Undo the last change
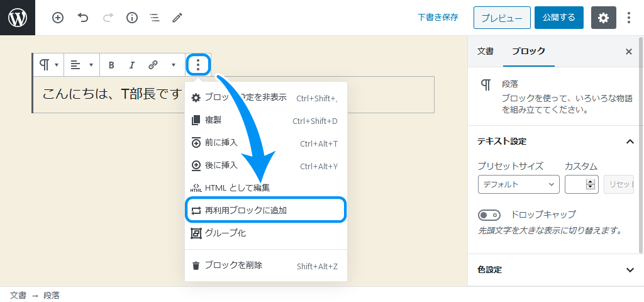Screen dimensions: 644x302 (x=83, y=18)
